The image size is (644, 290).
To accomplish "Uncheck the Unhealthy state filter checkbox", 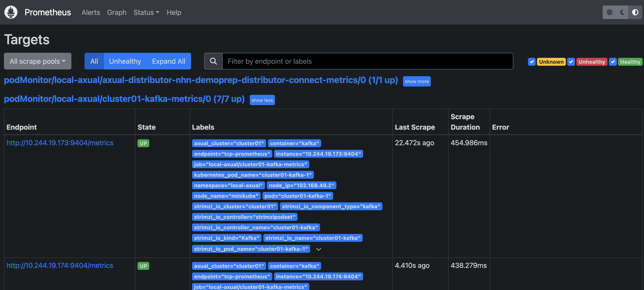I will pos(571,62).
